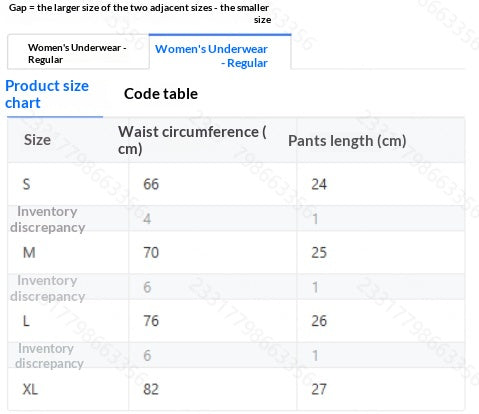Image resolution: width=479 pixels, height=414 pixels.
Task: Select the M size cell
Action: click(29, 252)
